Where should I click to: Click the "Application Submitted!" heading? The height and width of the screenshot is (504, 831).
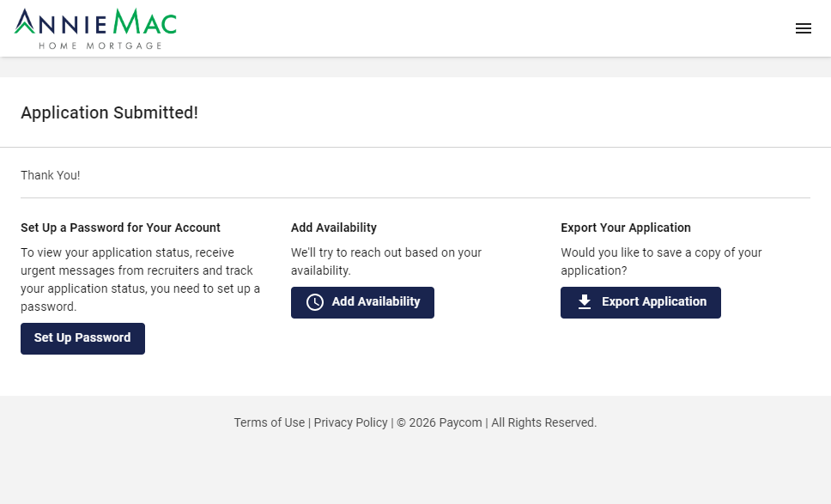pos(109,112)
